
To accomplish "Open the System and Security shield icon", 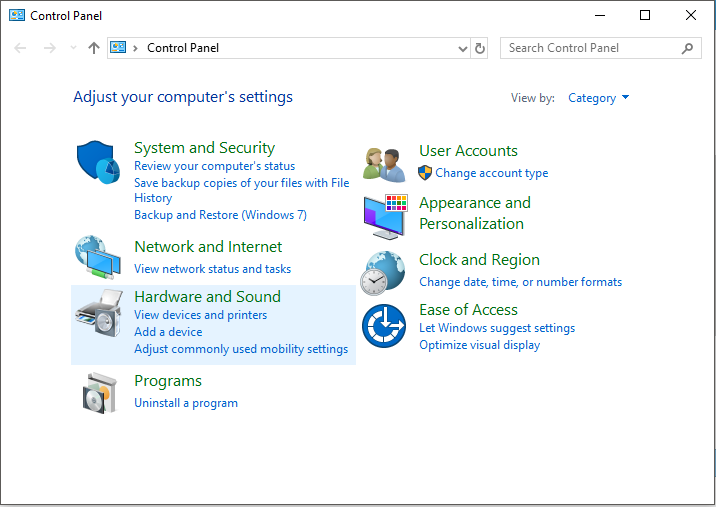I will (x=98, y=162).
